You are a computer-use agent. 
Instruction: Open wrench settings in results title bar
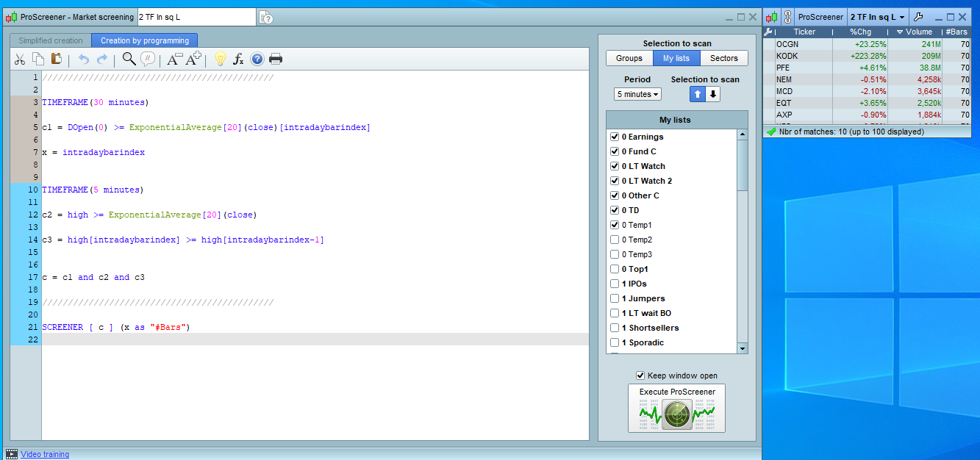(x=918, y=17)
